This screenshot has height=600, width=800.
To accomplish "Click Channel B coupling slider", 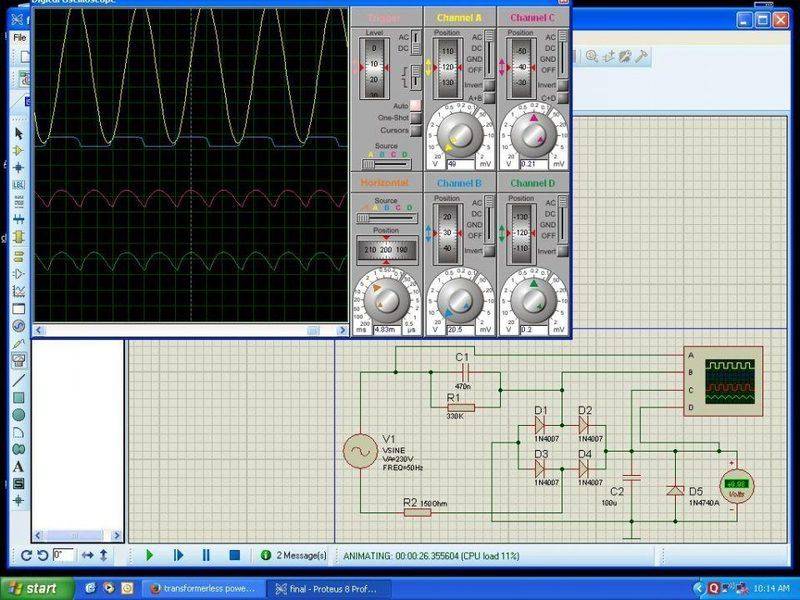I will click(489, 219).
